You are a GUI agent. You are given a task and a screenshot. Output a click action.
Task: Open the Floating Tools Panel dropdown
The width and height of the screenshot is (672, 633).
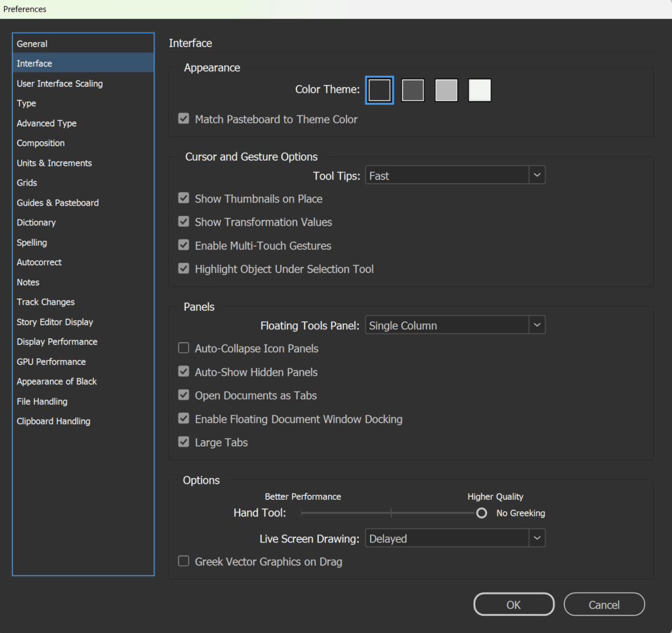tap(537, 325)
